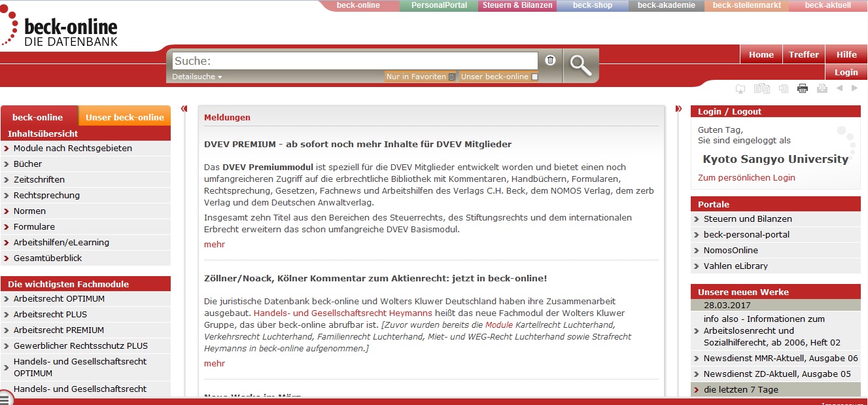The width and height of the screenshot is (868, 405).
Task: Click Zum persönlichen Login link
Action: (746, 178)
